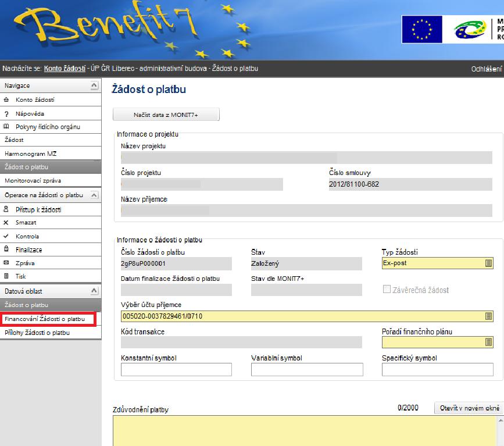The width and height of the screenshot is (504, 446).
Task: Select Žádost o platbu under Navigace
Action: click(51, 167)
